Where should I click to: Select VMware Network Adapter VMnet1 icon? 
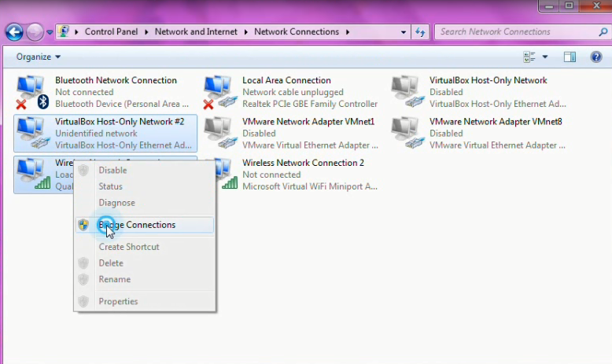[220, 134]
